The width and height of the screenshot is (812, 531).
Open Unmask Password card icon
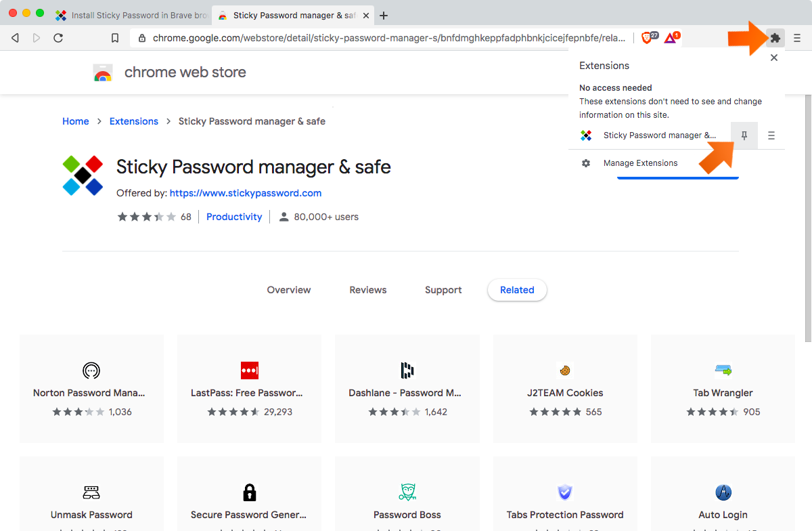(x=91, y=492)
